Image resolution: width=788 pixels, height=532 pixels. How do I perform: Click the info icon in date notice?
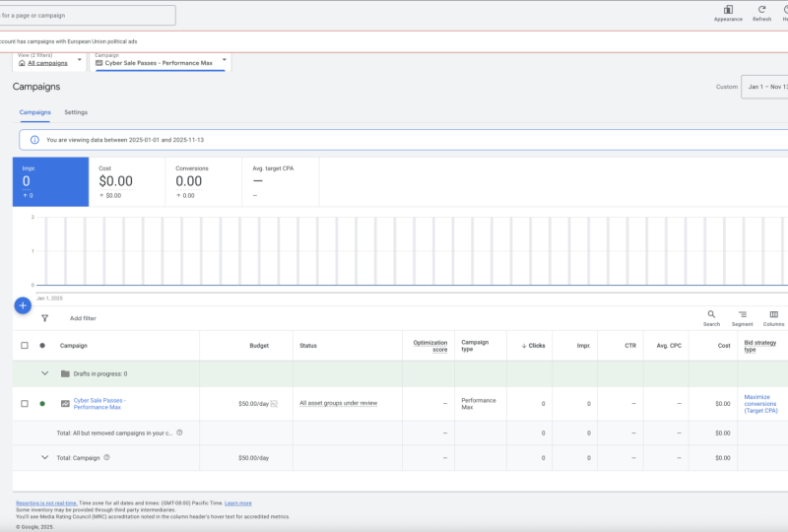pyautogui.click(x=34, y=140)
